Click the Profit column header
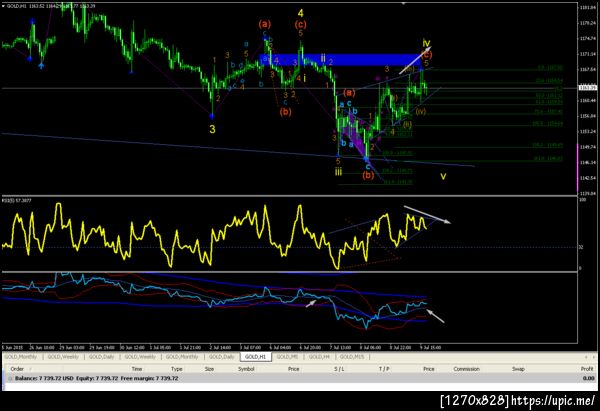 click(x=587, y=369)
